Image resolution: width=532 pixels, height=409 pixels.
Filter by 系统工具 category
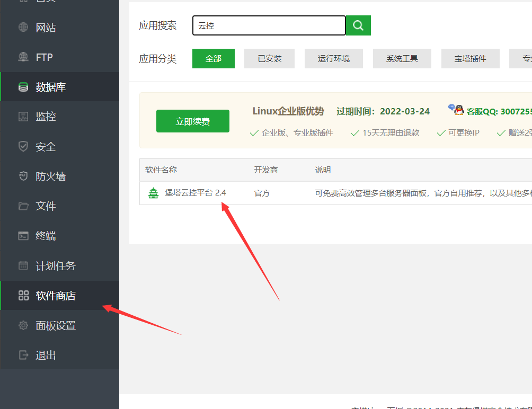tap(402, 59)
